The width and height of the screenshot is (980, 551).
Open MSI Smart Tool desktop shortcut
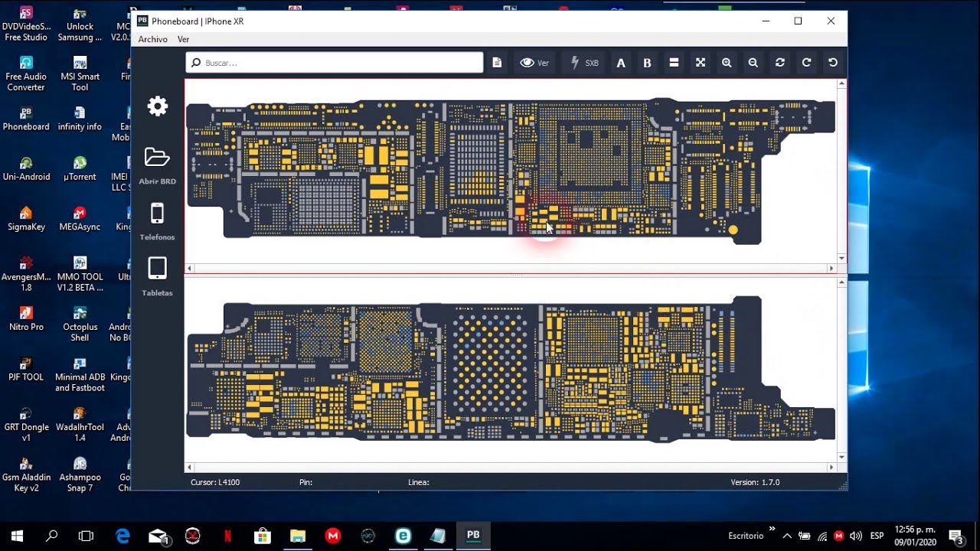click(80, 73)
